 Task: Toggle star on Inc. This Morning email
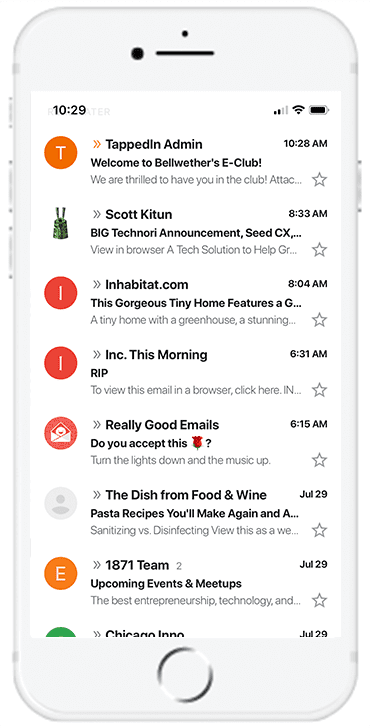click(319, 390)
